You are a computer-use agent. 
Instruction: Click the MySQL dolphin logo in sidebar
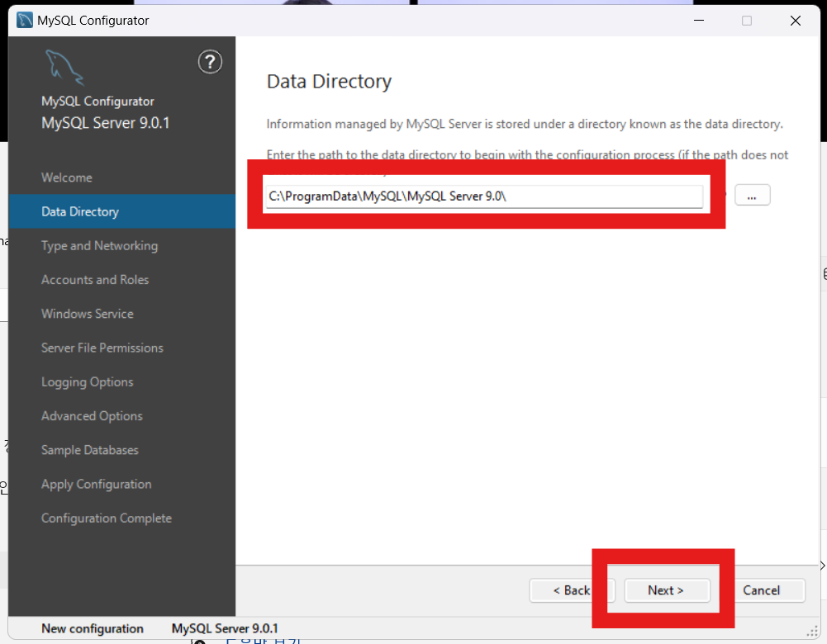(64, 68)
